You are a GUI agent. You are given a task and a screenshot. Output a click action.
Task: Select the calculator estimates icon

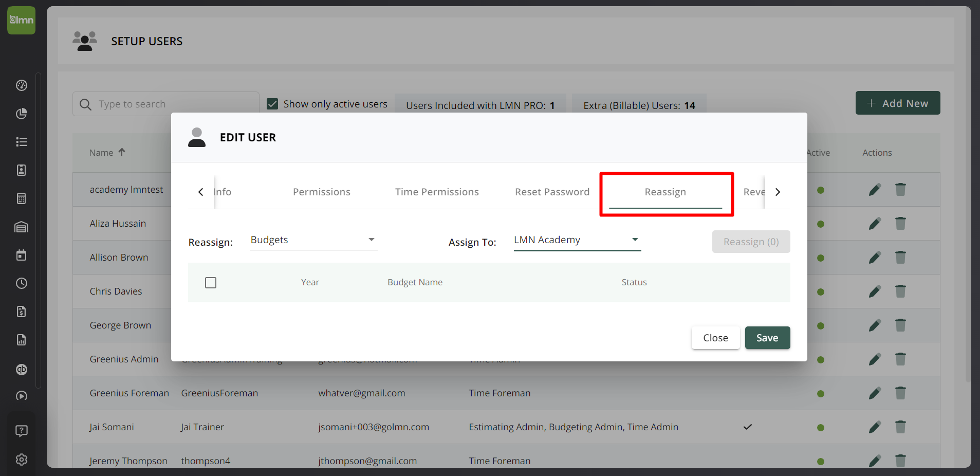point(21,198)
